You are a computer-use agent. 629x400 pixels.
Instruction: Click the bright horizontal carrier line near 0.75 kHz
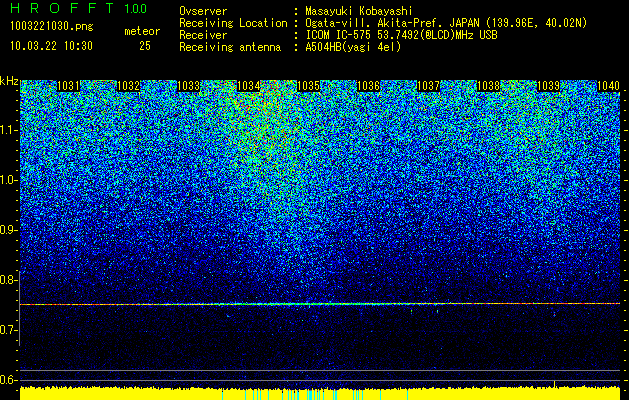pyautogui.click(x=320, y=304)
